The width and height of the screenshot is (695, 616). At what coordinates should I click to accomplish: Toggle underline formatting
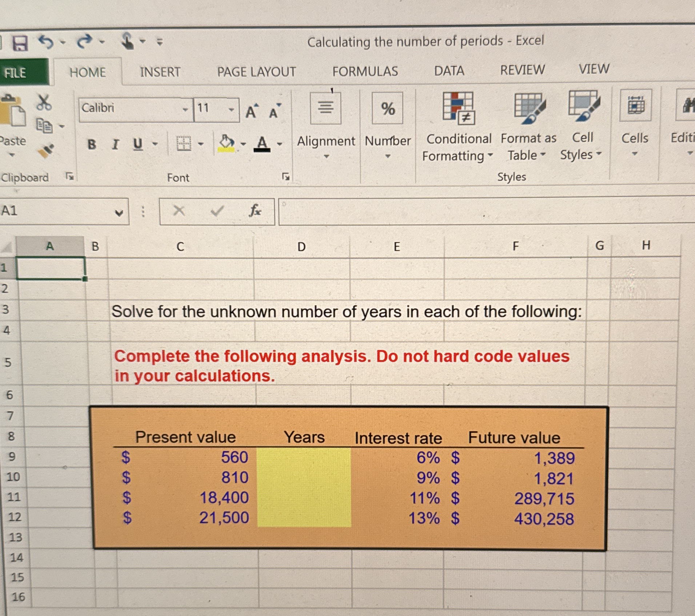[x=138, y=144]
